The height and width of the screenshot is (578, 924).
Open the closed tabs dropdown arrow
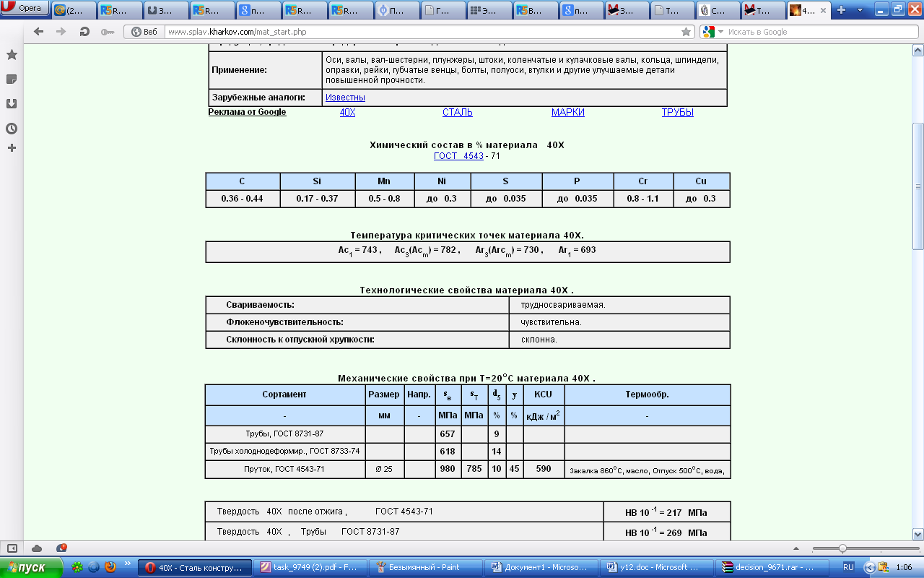tap(860, 10)
